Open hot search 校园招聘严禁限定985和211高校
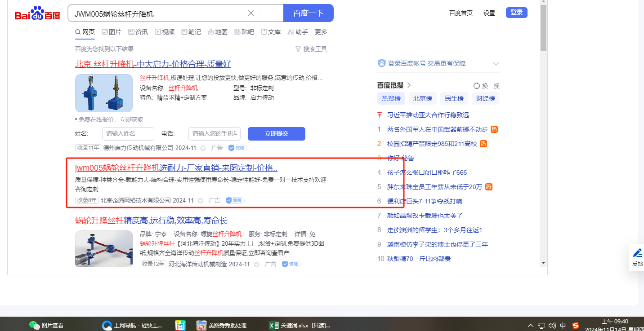Viewport: 644px width, 331px height. pyautogui.click(x=432, y=144)
